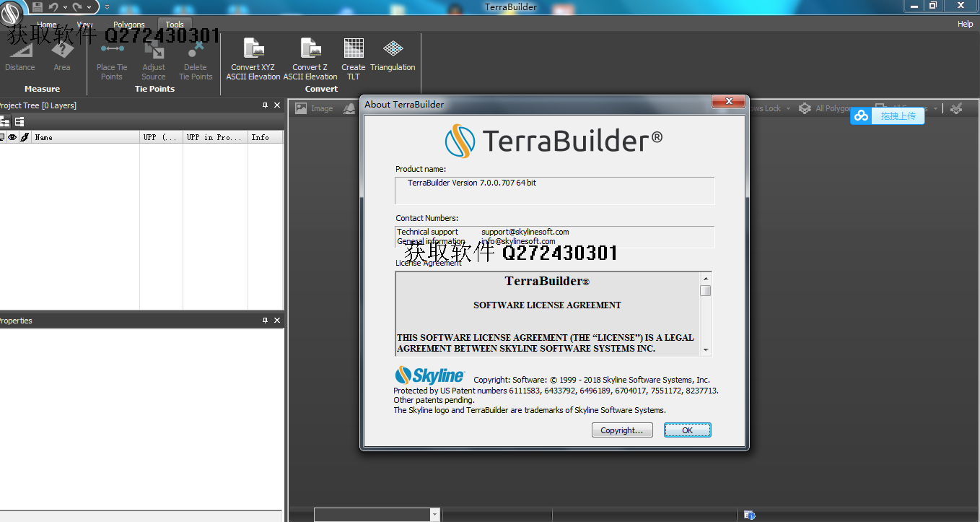Image resolution: width=980 pixels, height=522 pixels.
Task: Launch Convert XYZ ASCII Elevation
Action: pos(253,59)
